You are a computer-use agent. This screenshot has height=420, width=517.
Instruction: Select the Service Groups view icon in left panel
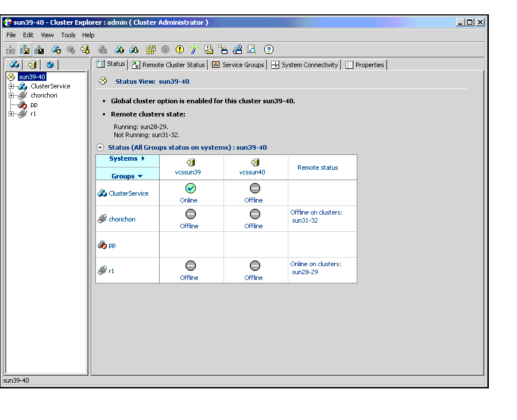[x=14, y=65]
